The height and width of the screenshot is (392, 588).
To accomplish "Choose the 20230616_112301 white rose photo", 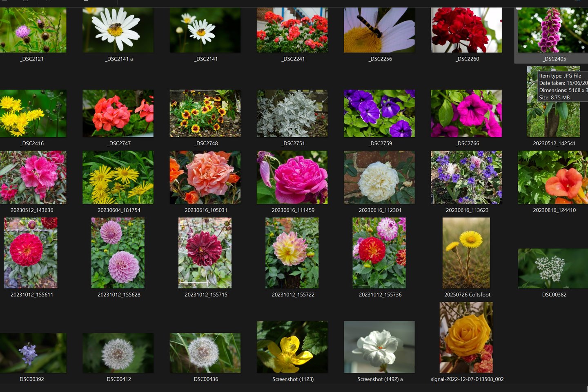I will [379, 177].
